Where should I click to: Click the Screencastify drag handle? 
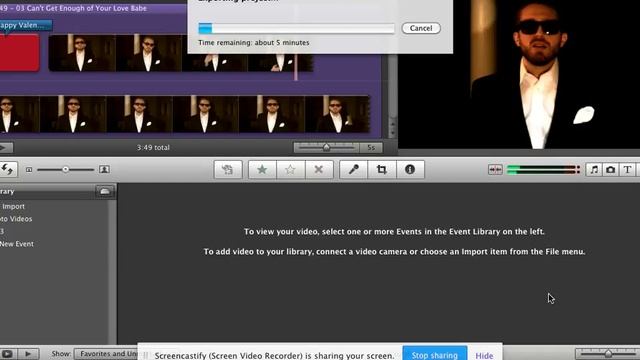tap(146, 356)
